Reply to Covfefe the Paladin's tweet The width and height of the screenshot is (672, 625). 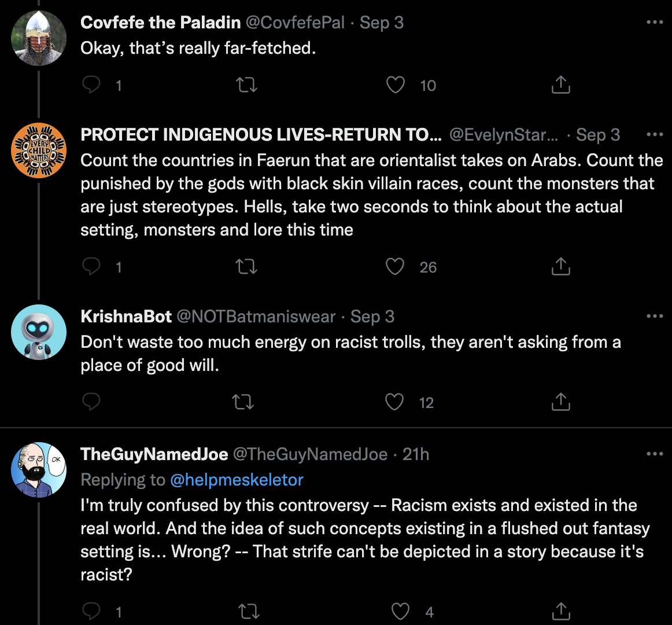[x=91, y=84]
